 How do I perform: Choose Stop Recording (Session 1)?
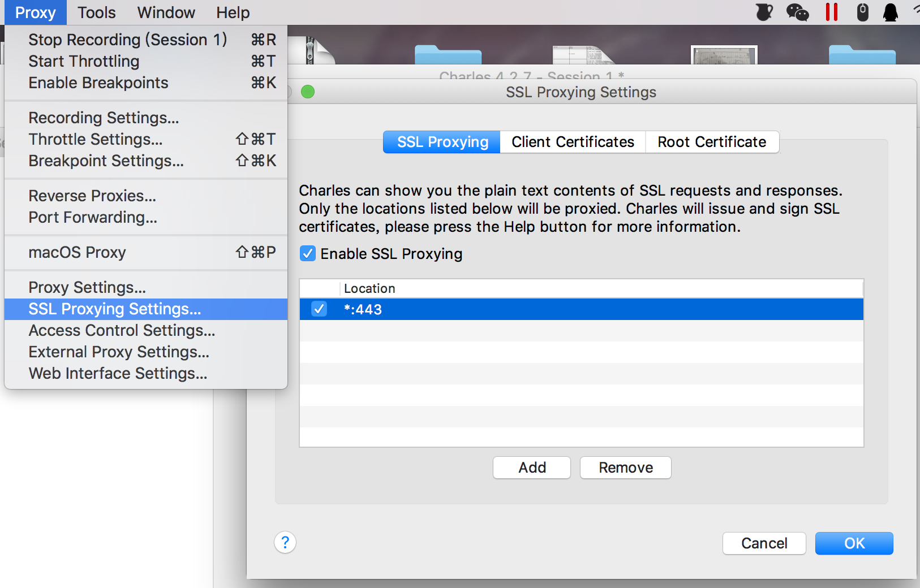point(146,40)
